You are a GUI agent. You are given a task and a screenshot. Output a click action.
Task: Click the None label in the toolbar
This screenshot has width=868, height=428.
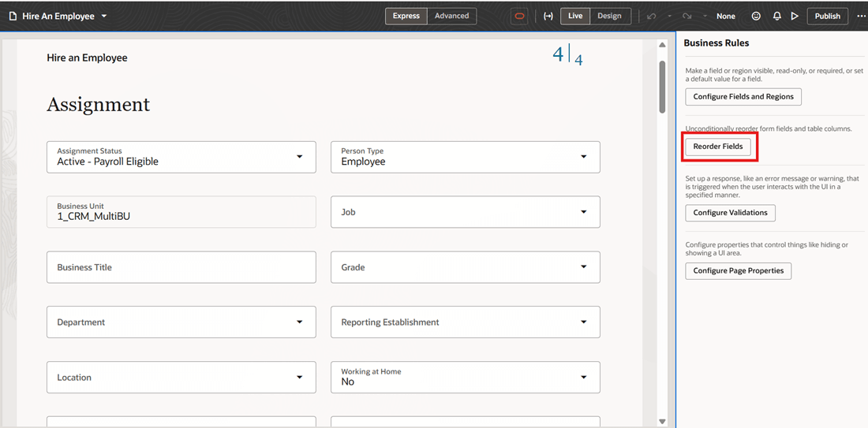click(726, 16)
